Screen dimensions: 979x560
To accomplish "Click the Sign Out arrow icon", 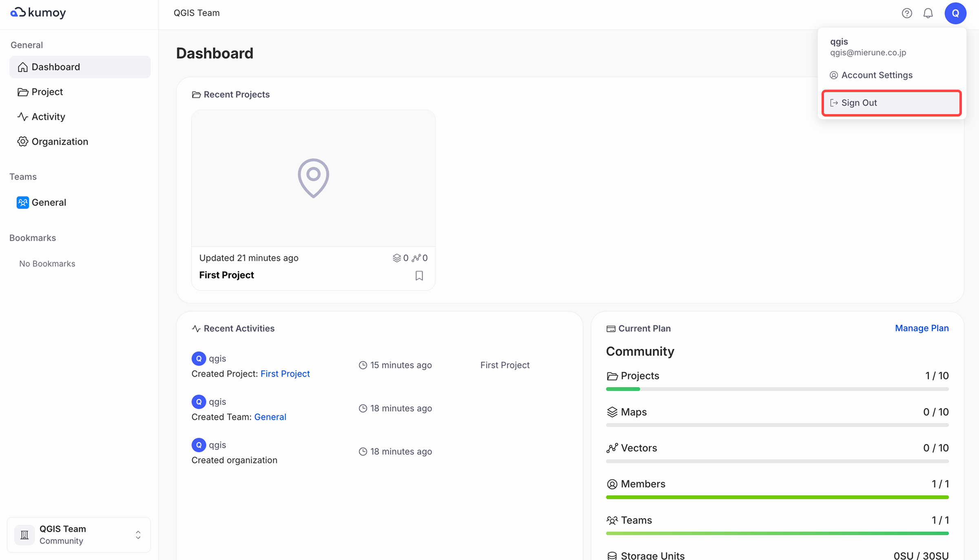I will tap(834, 103).
